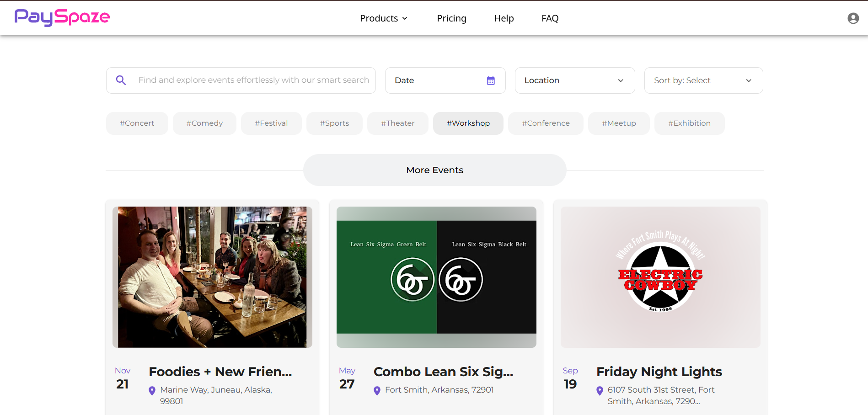Select the #Comedy tag chip

(x=204, y=123)
